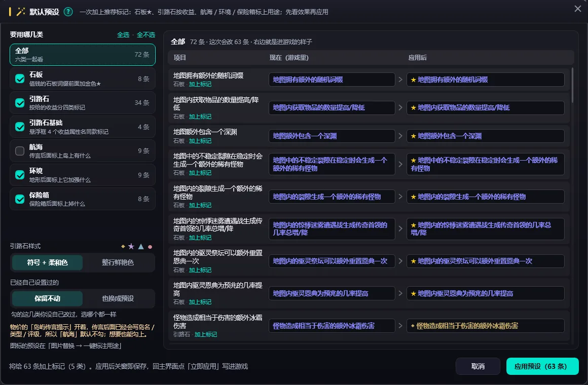Click starred preview 地图额外包含一个深渊
The width and height of the screenshot is (588, 385).
coord(486,136)
